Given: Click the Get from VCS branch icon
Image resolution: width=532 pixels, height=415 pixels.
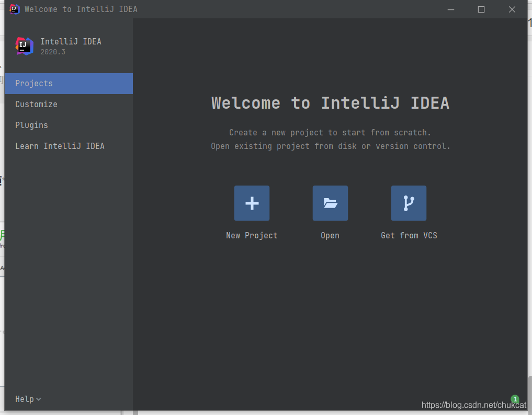Looking at the screenshot, I should tap(409, 203).
